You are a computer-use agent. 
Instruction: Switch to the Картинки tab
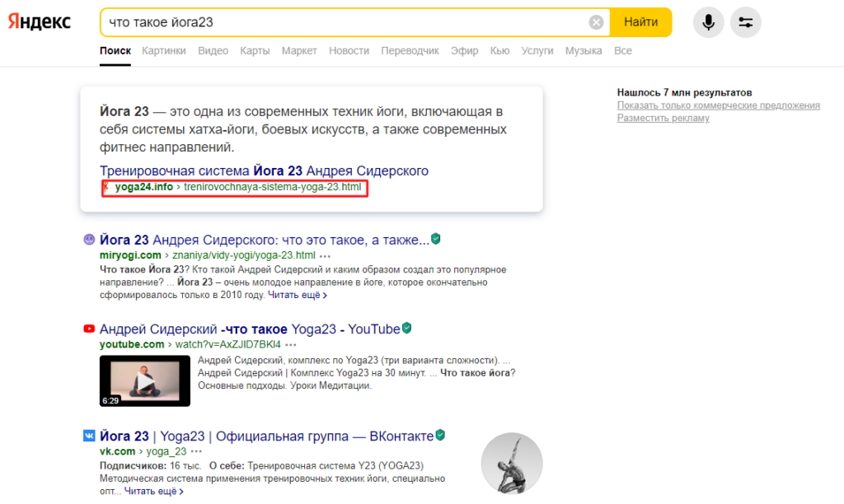[x=164, y=50]
